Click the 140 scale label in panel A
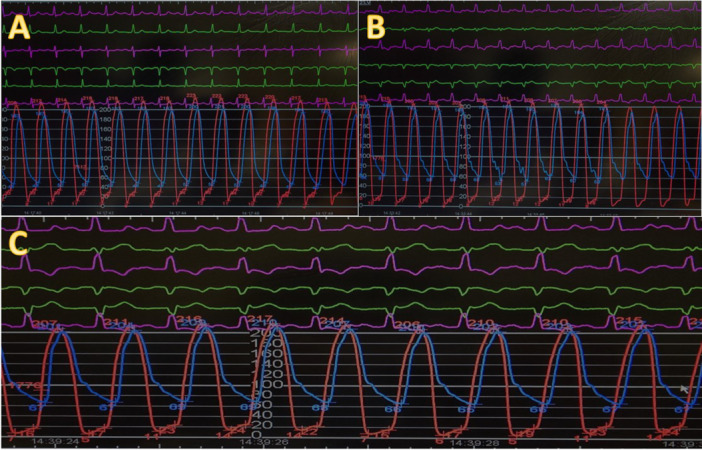The image size is (702, 450). pyautogui.click(x=105, y=139)
